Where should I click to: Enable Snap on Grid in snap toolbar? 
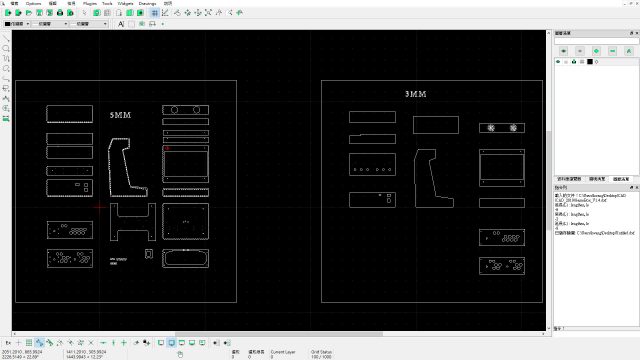(x=29, y=343)
